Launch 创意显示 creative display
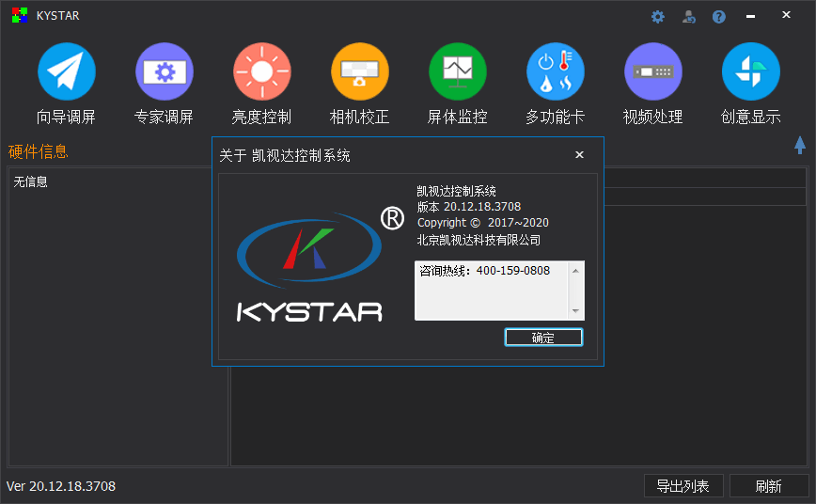The image size is (816, 504). pos(751,71)
